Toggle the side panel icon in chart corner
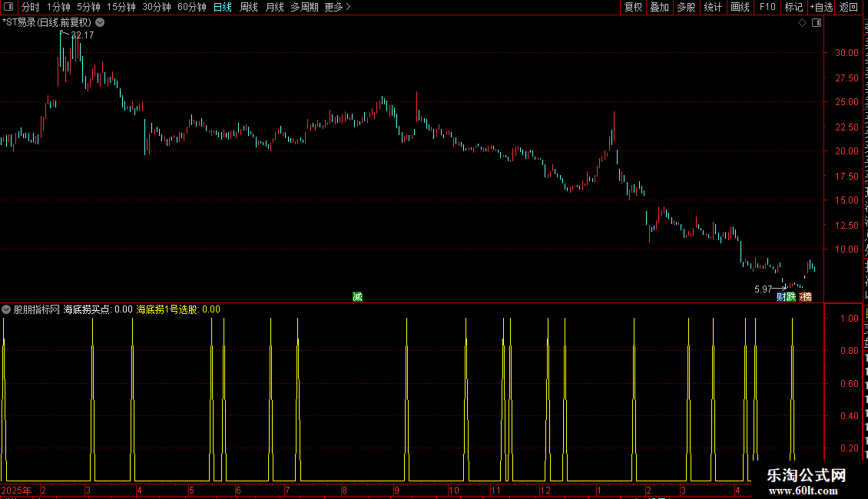 (817, 23)
